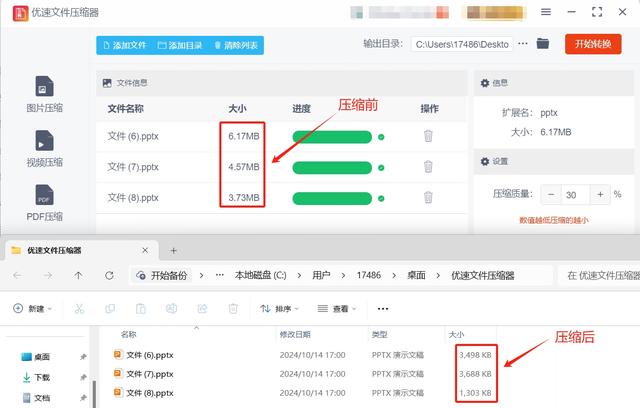Sort by 修改日期 column header
This screenshot has width=640, height=408.
295,335
